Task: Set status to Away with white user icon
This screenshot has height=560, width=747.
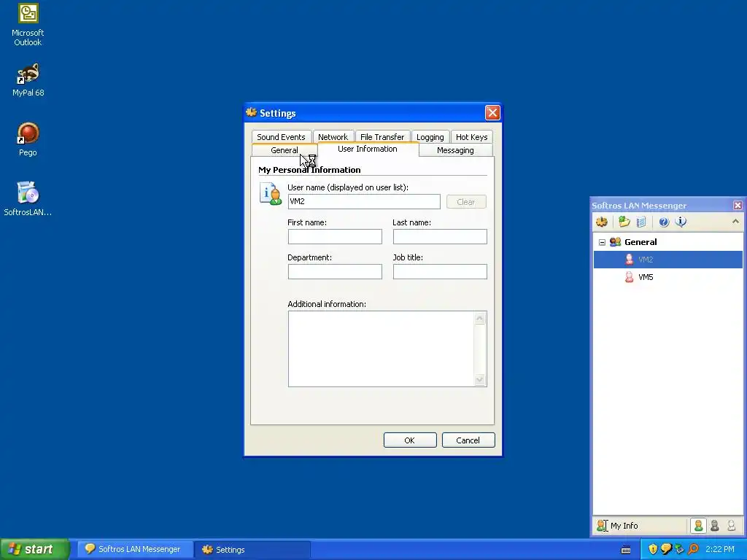Action: coord(731,526)
